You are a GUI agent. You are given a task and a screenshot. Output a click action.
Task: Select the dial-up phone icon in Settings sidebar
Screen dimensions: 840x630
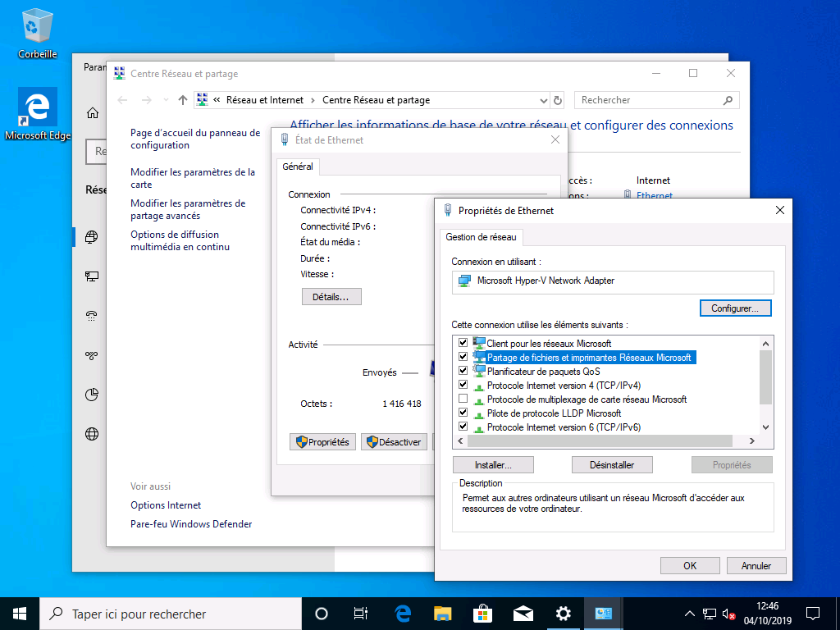[x=92, y=316]
